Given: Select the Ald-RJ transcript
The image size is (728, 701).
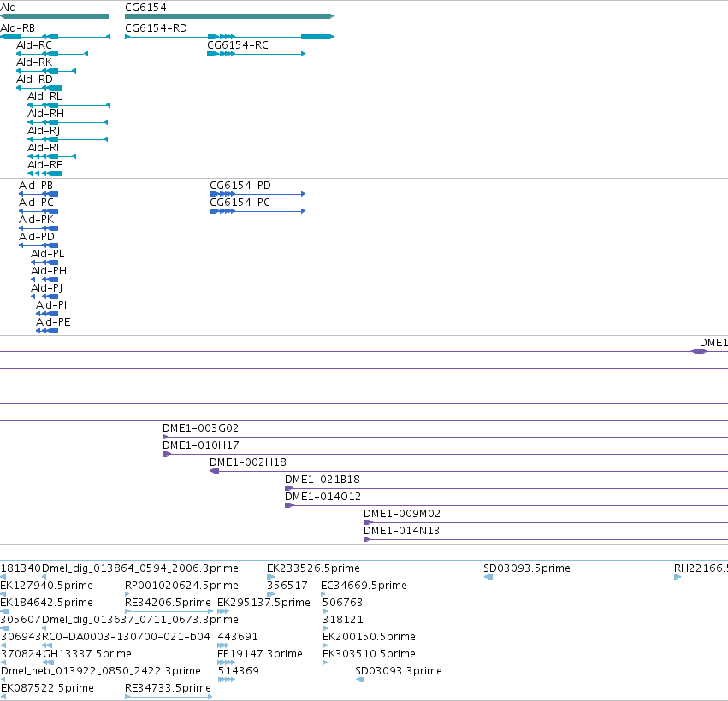Looking at the screenshot, I should point(68,139).
